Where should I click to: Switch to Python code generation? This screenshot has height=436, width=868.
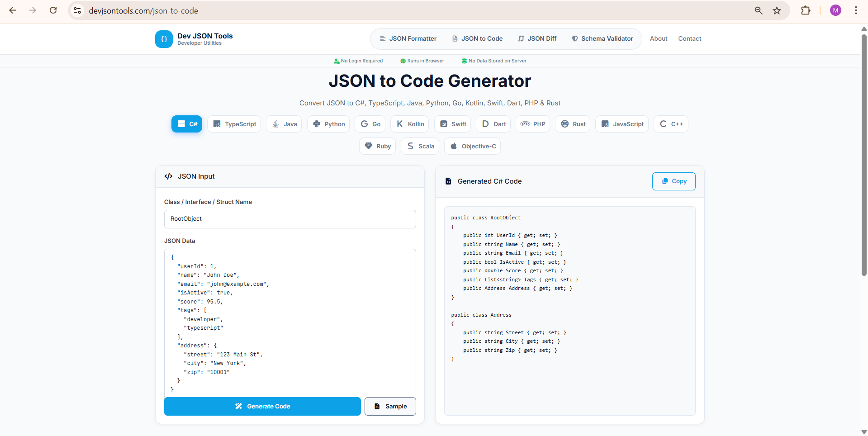click(328, 124)
